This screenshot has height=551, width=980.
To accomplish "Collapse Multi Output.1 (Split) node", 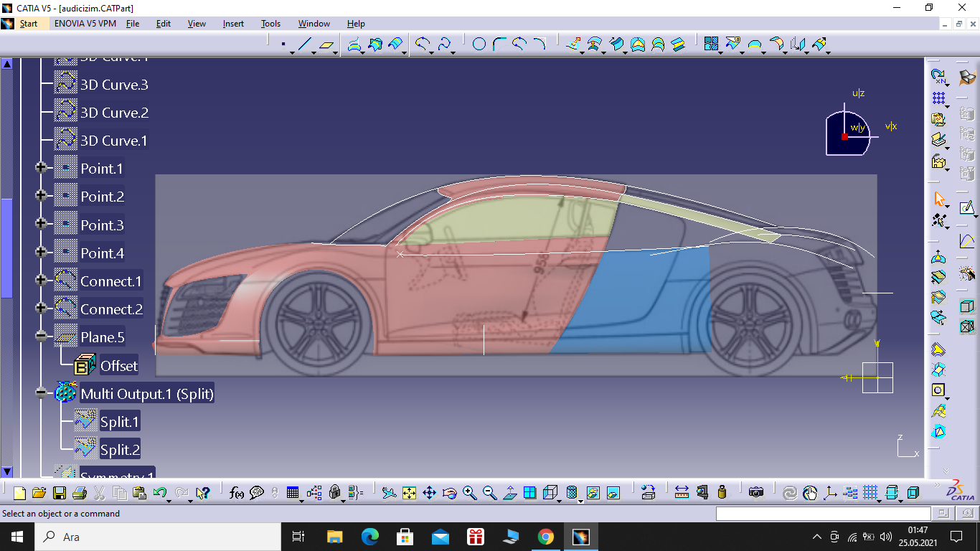I will point(41,393).
